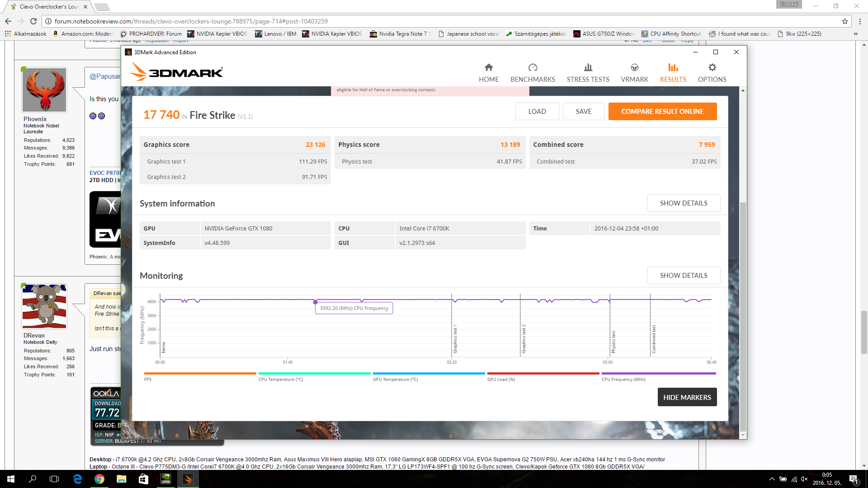
Task: Click the Physics test marker
Action: pyautogui.click(x=613, y=342)
